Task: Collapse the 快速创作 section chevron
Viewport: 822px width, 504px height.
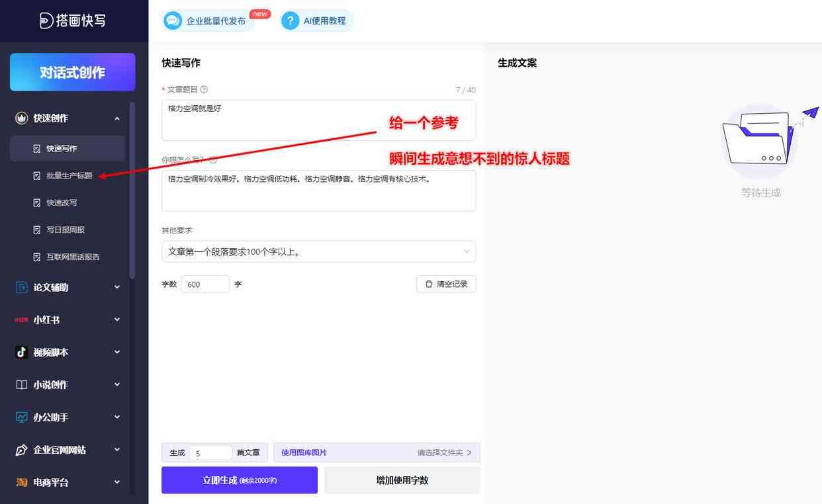Action: point(117,118)
